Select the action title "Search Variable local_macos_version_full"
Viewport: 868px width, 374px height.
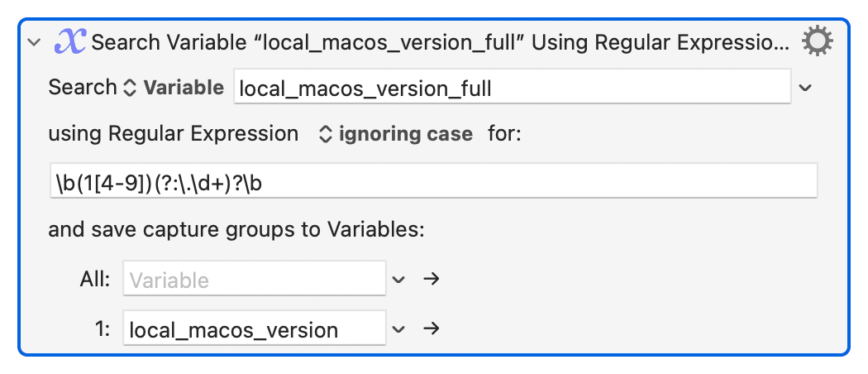tap(441, 43)
